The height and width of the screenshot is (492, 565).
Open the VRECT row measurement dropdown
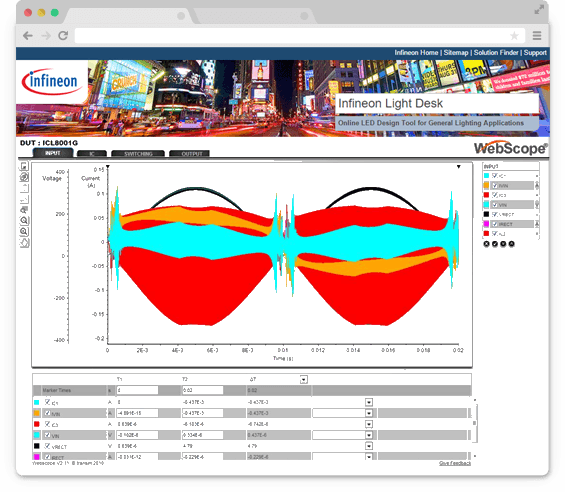click(x=369, y=446)
